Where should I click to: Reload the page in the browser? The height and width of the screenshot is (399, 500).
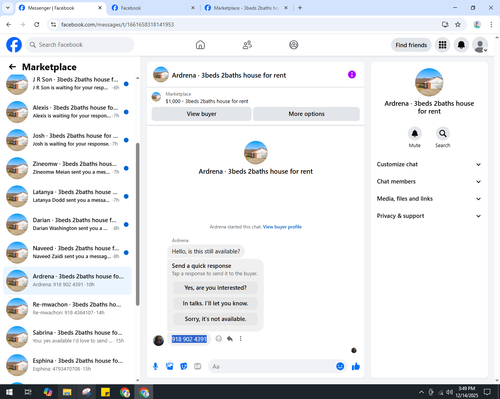[x=37, y=24]
